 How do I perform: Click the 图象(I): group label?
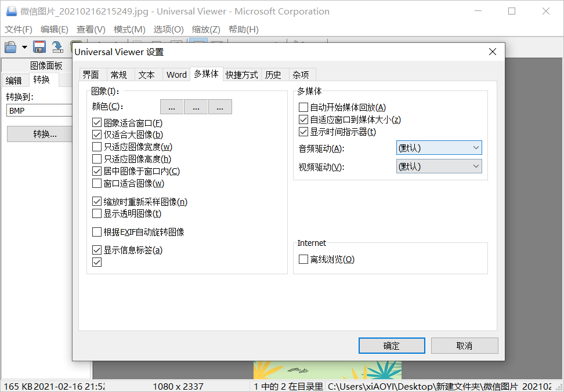[x=105, y=91]
